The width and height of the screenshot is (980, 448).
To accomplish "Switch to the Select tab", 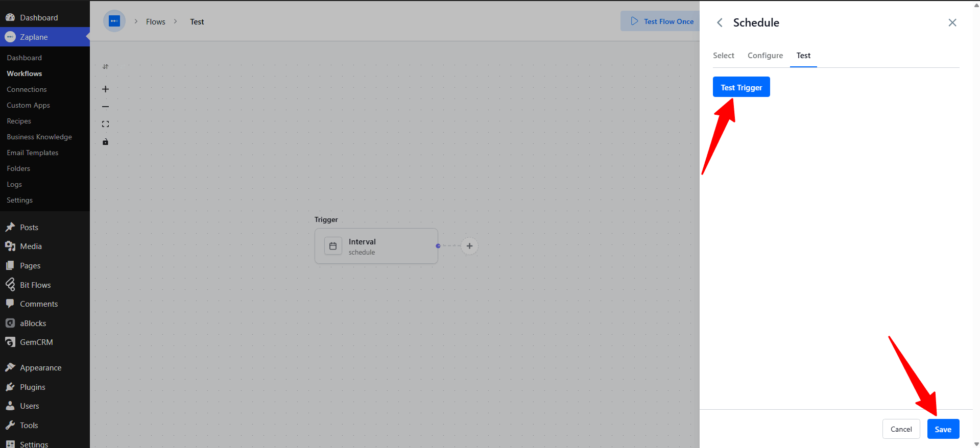I will point(724,56).
